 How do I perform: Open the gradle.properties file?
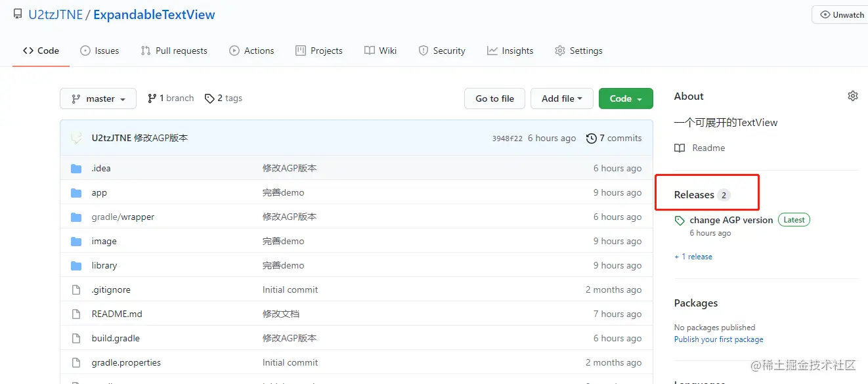pyautogui.click(x=126, y=362)
